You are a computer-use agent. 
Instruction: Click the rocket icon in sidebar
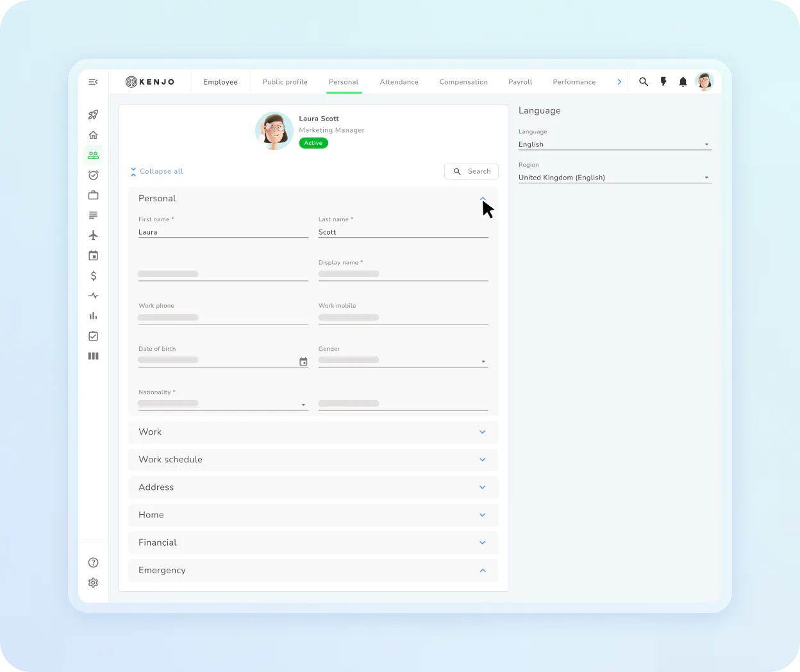[x=93, y=115]
